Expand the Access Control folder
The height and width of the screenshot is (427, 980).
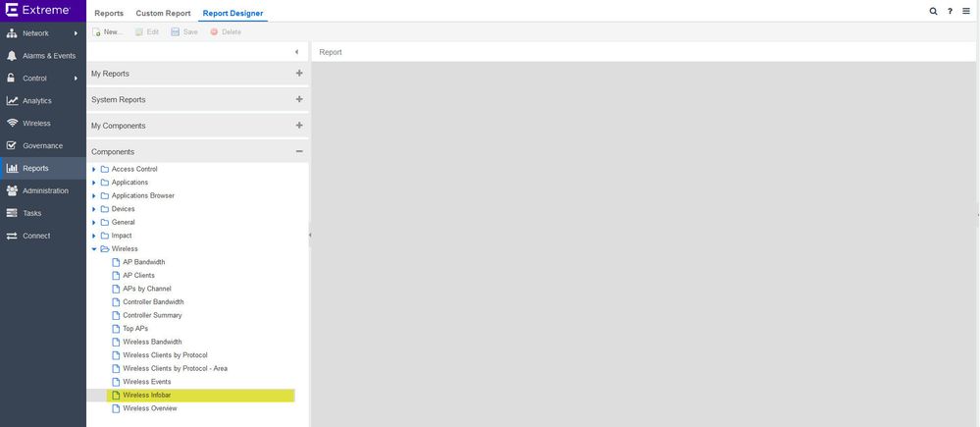click(x=94, y=170)
